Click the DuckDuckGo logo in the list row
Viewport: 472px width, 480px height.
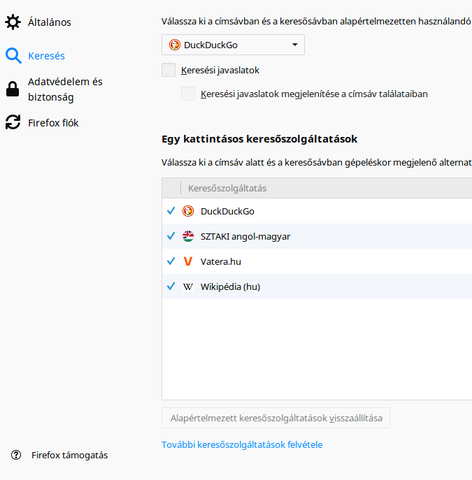point(188,211)
